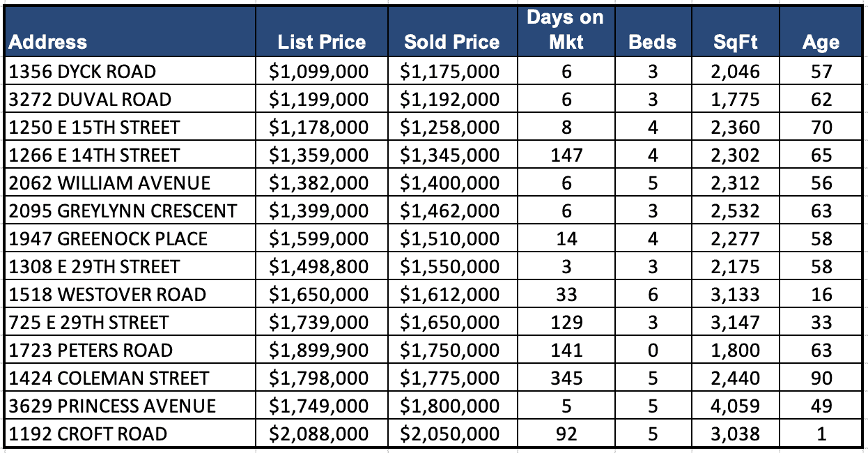The height and width of the screenshot is (453, 868).
Task: Select the $1,800,000 sold price cell
Action: (x=450, y=406)
